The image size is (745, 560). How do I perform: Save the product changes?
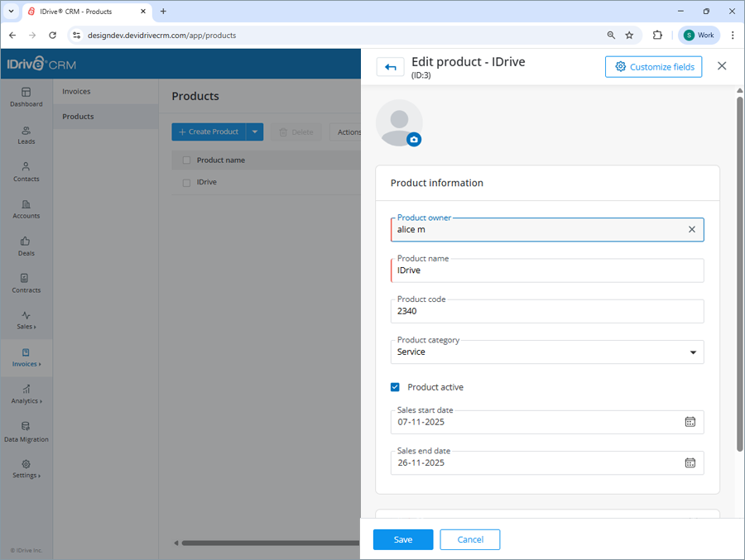click(x=403, y=539)
